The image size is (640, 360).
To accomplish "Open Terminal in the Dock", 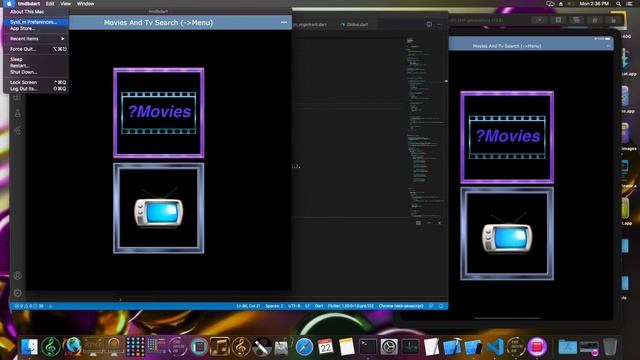I will [368, 347].
